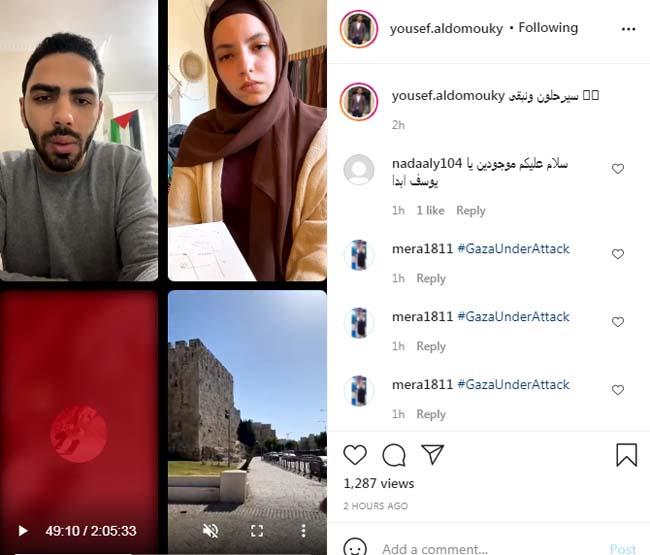Open Following status options
The height and width of the screenshot is (555, 650).
click(x=548, y=28)
